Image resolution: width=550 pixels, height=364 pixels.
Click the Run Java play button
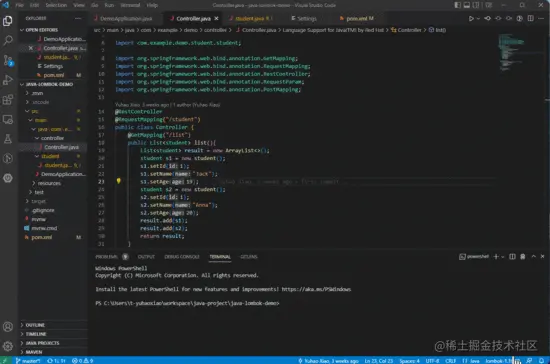[471, 19]
